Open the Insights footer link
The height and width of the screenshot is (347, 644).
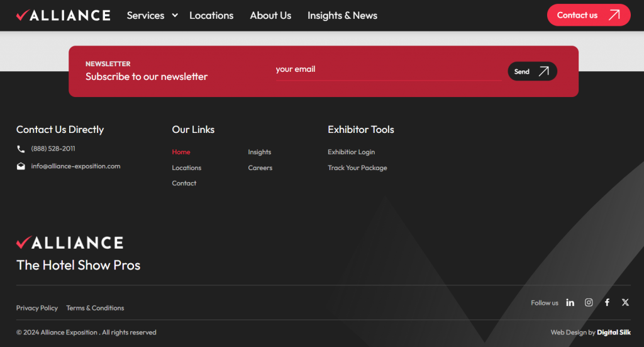tap(260, 152)
